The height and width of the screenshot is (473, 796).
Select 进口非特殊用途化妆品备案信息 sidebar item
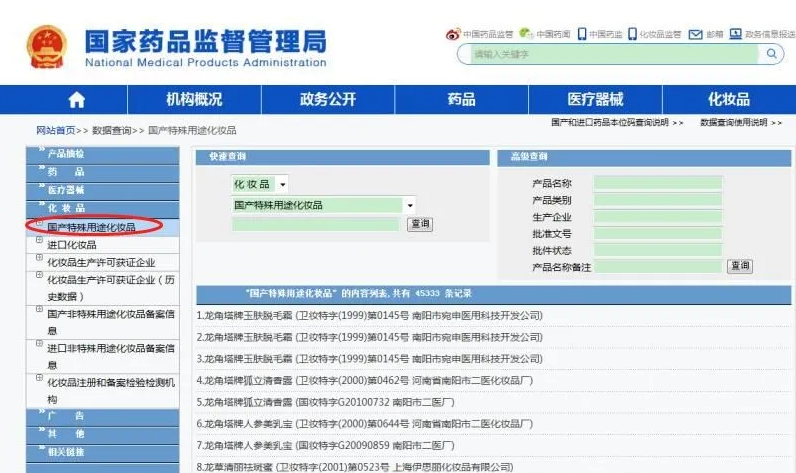tap(111, 356)
